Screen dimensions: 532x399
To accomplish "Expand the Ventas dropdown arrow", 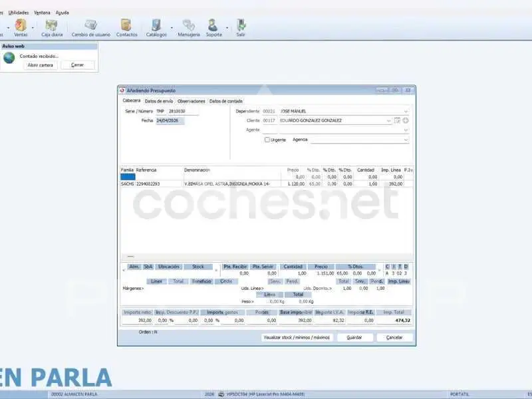I will 33,28.
